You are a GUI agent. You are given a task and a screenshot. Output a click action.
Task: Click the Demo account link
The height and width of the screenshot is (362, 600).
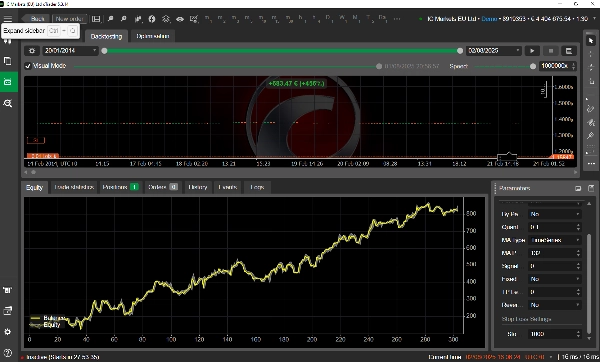tap(489, 19)
